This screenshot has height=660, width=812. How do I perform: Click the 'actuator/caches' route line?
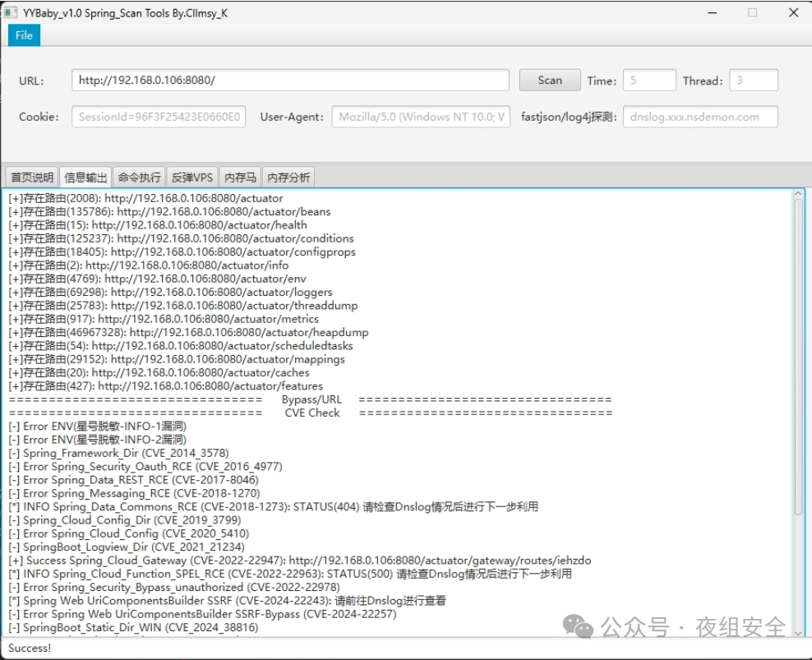pos(159,372)
